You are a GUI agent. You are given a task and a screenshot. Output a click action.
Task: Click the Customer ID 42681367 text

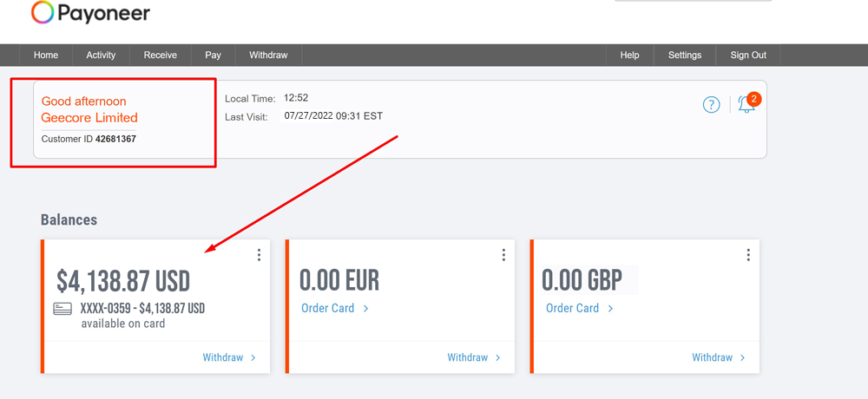click(89, 140)
